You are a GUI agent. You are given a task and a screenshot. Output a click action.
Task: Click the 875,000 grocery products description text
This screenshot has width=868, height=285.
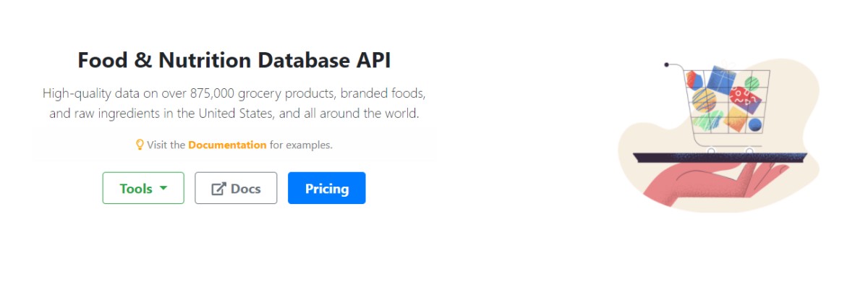(x=234, y=103)
